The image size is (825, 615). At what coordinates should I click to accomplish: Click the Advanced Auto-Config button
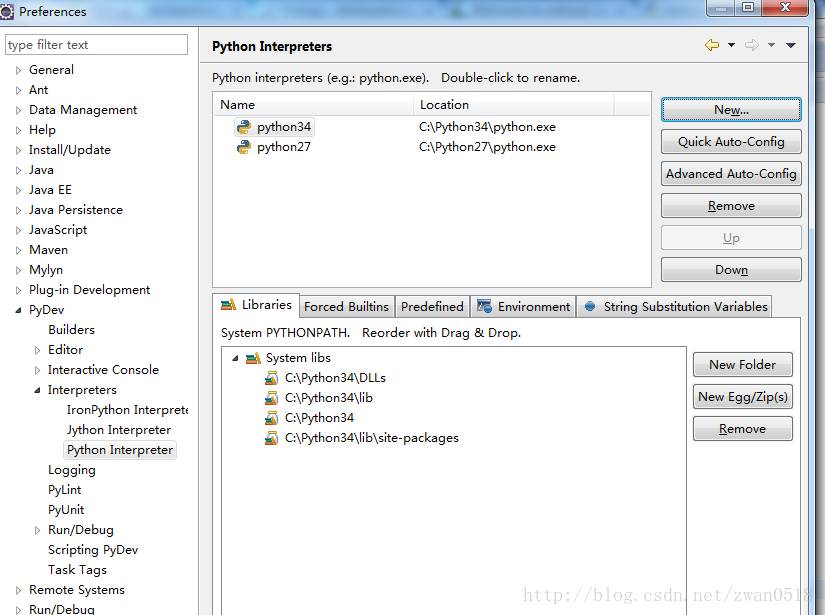click(731, 174)
